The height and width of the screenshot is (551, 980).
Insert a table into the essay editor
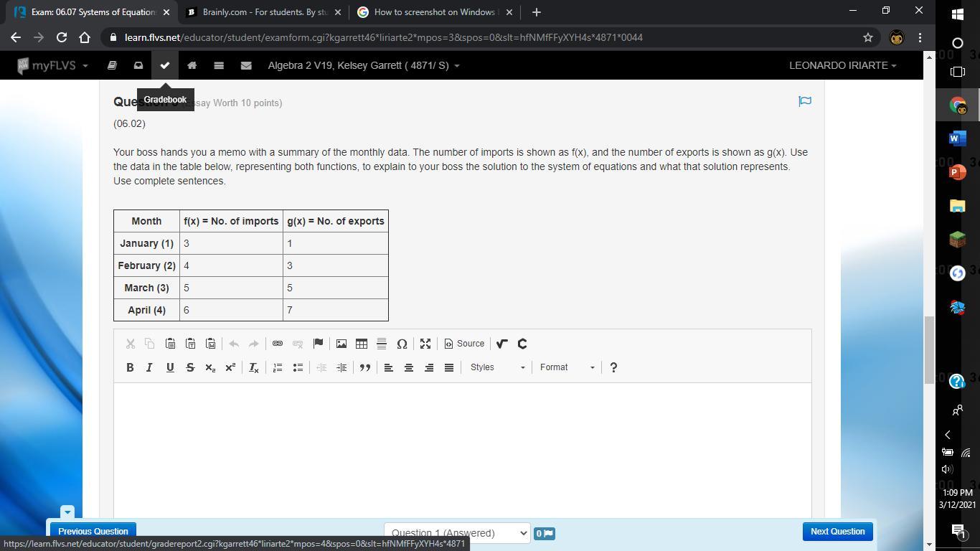tap(362, 344)
